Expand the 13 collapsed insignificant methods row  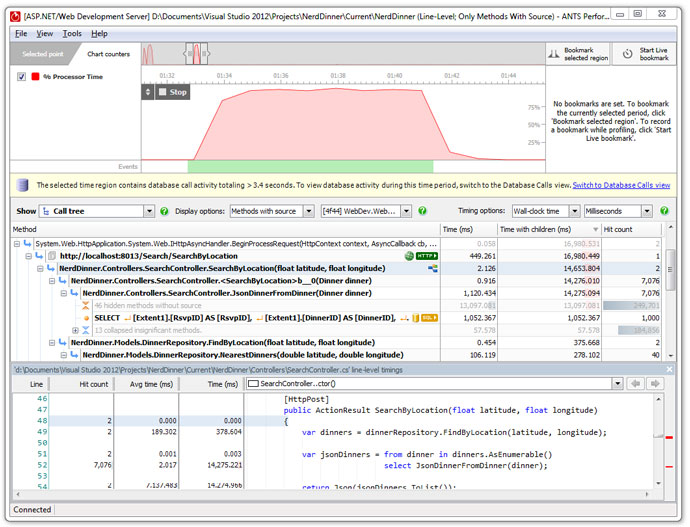tap(75, 330)
